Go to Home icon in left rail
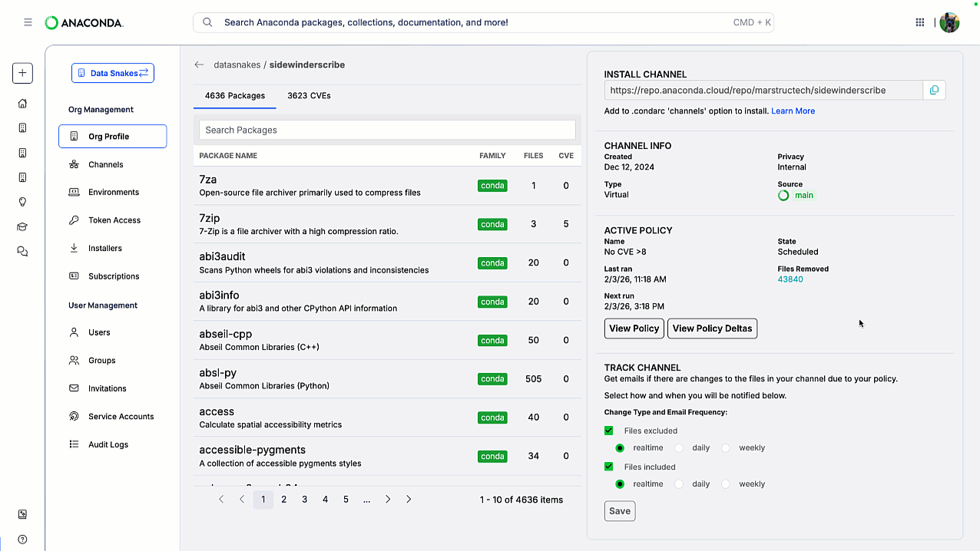 [x=22, y=104]
